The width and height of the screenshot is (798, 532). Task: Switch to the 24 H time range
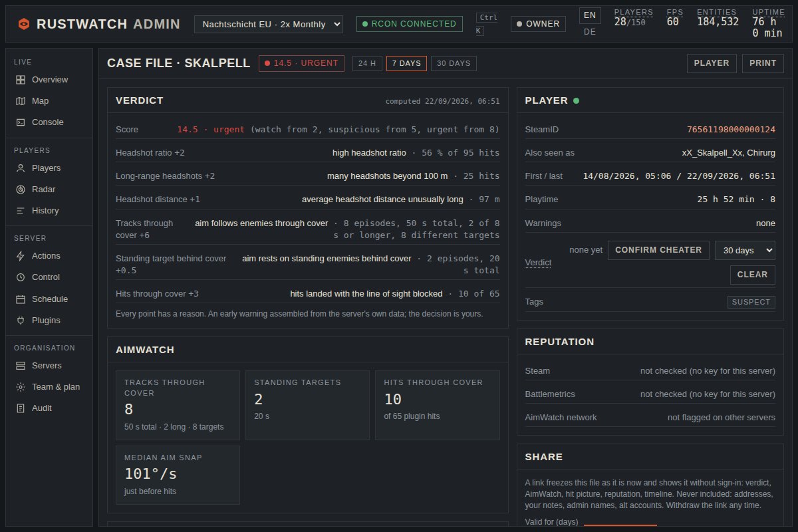pyautogui.click(x=367, y=63)
